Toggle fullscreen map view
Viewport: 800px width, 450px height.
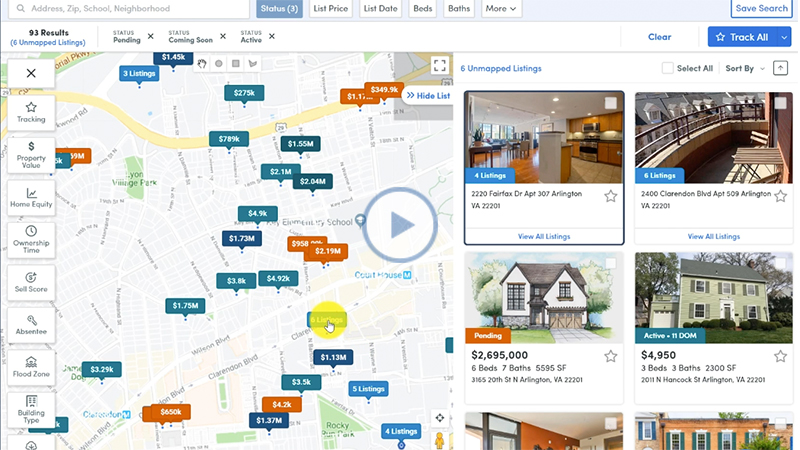pos(440,65)
